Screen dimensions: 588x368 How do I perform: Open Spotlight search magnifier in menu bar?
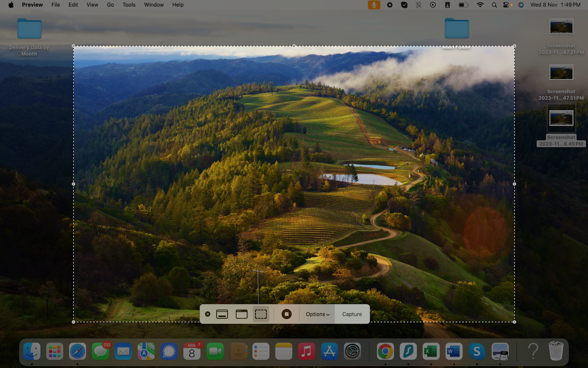pos(494,5)
